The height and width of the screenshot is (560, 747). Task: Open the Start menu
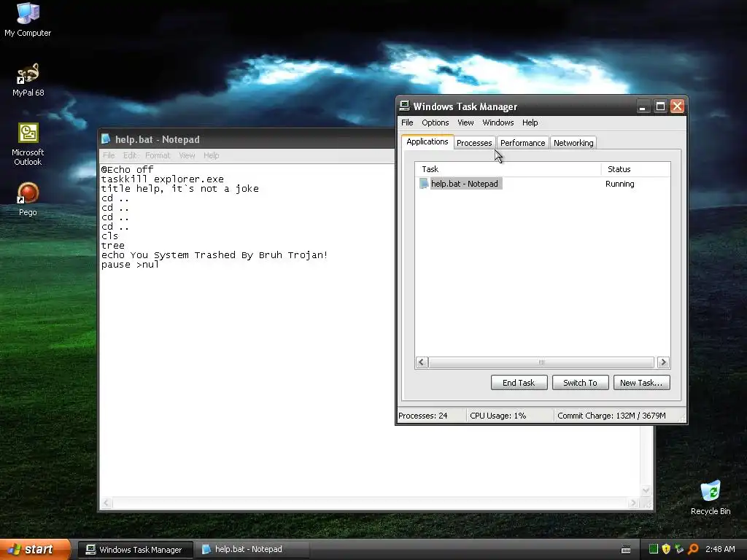(x=35, y=549)
